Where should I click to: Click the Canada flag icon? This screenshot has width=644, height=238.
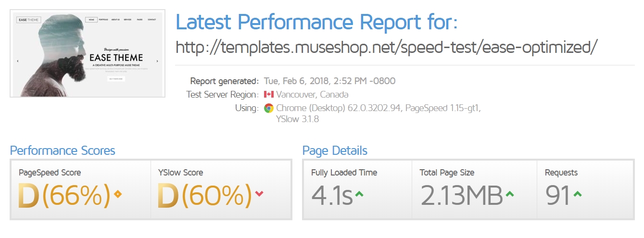point(268,94)
